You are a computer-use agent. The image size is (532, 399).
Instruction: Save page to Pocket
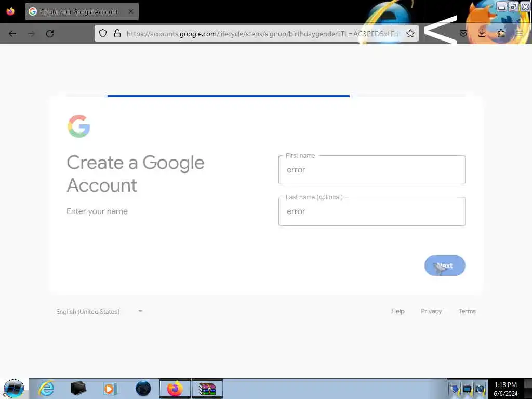[463, 33]
